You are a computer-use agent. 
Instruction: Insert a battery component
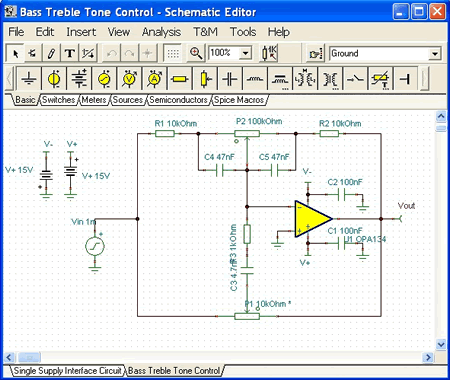(79, 79)
